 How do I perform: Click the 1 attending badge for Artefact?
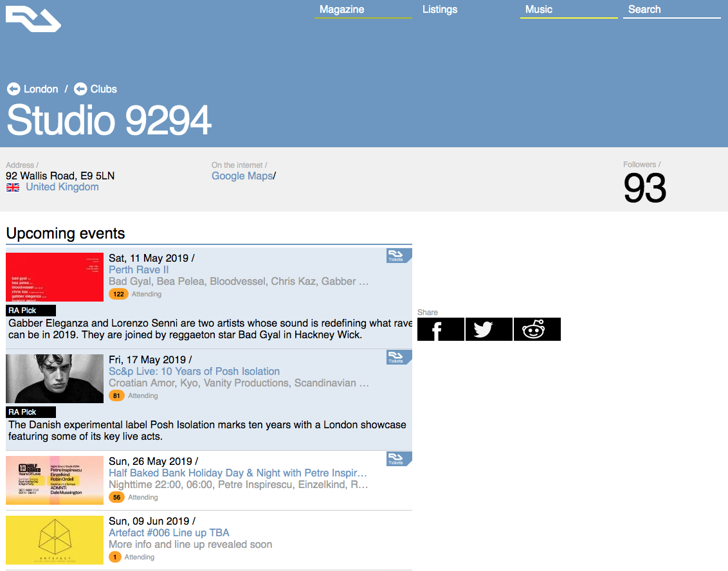click(114, 557)
